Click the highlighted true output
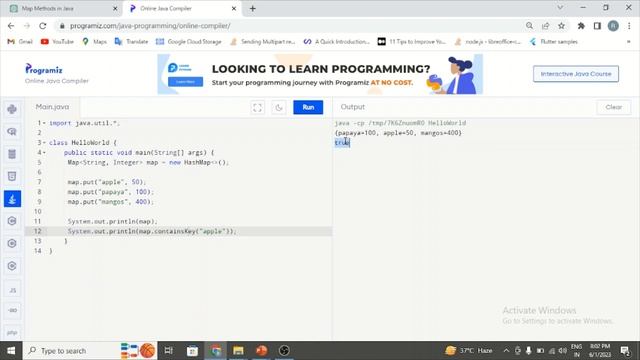Screen dimensions: 640x360 [342, 142]
